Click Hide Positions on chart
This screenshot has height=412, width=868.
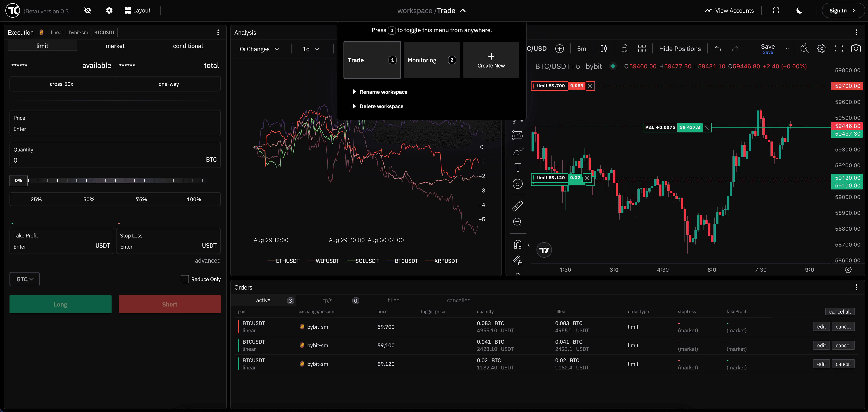click(680, 48)
